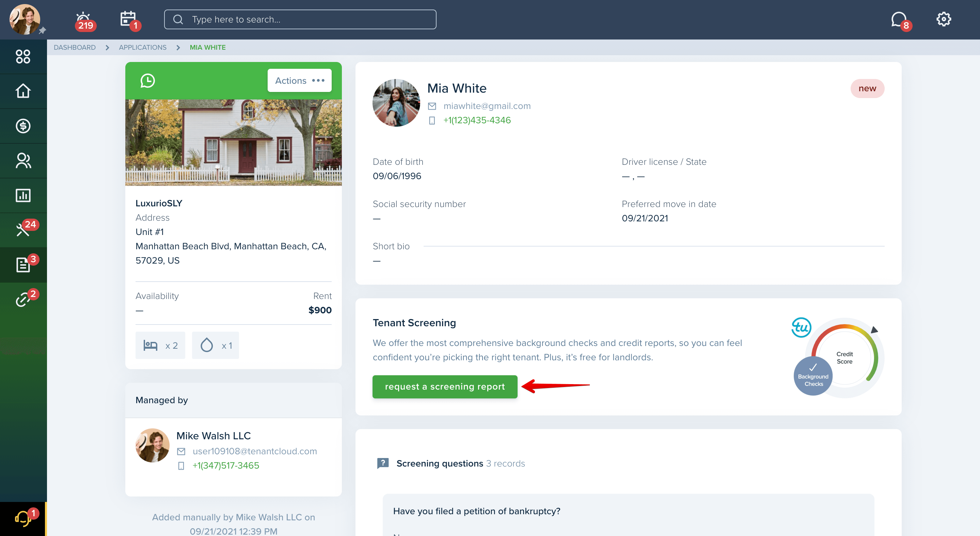Click the Mia White name heading
Image resolution: width=980 pixels, height=536 pixels.
457,89
